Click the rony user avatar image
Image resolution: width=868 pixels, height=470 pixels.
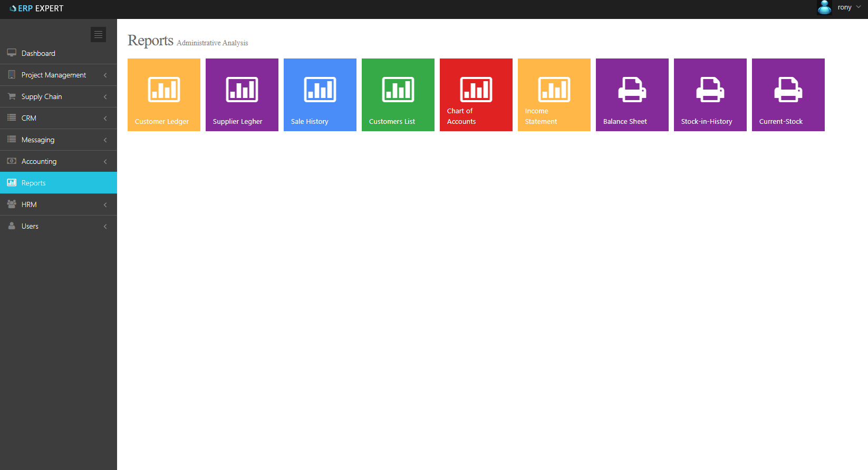824,7
